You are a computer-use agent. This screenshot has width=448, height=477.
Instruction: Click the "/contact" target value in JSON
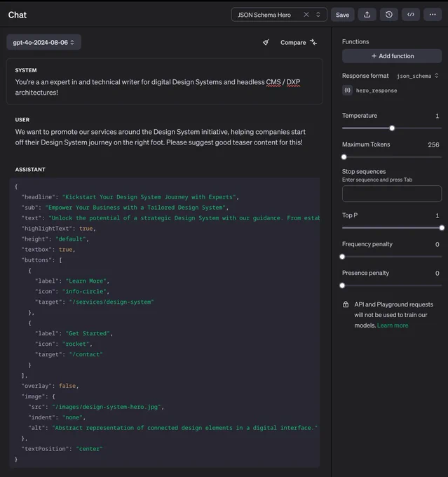pos(86,354)
